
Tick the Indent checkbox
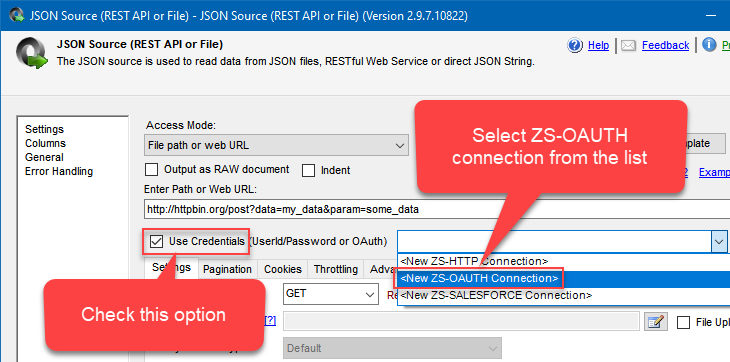[x=308, y=170]
